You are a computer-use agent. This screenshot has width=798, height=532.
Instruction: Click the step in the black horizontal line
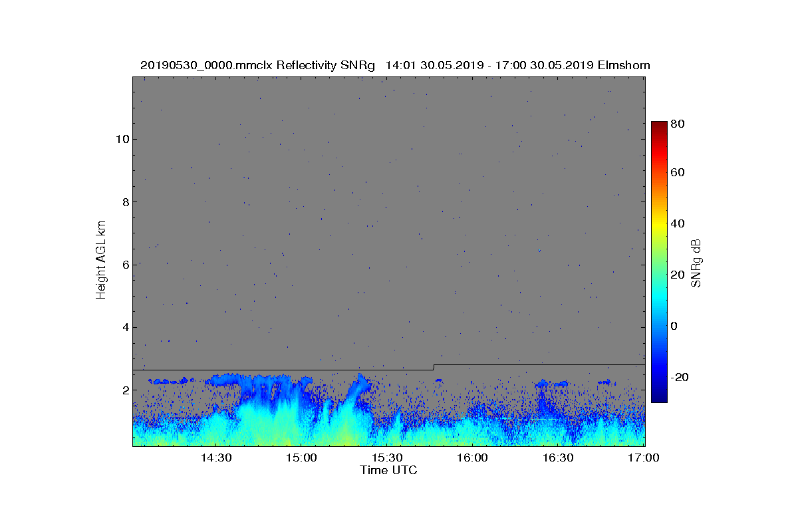tap(434, 367)
